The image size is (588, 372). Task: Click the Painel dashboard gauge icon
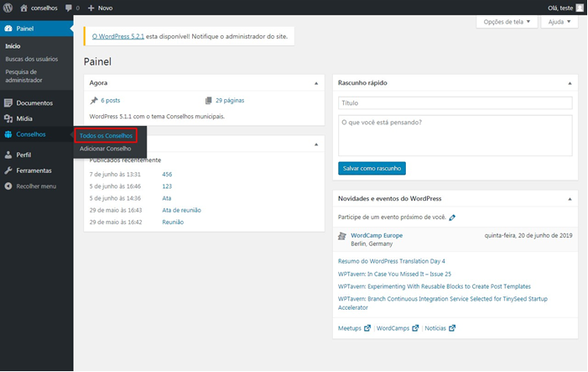pyautogui.click(x=8, y=29)
